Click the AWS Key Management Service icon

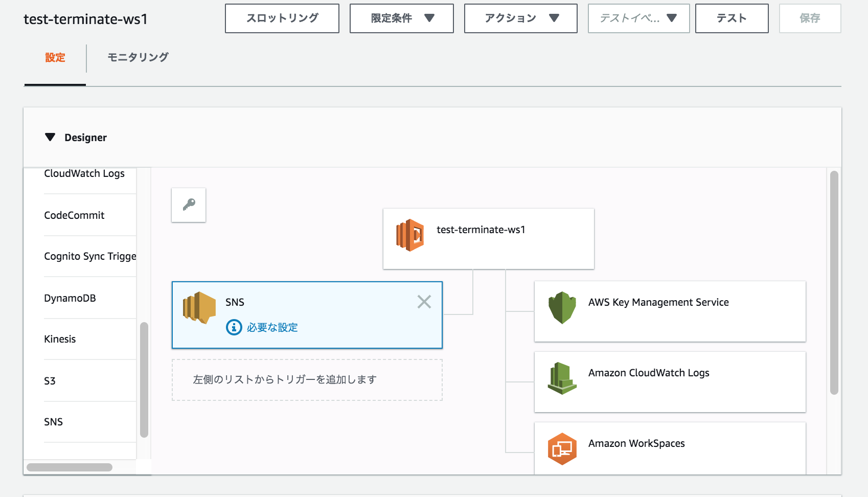tap(562, 308)
